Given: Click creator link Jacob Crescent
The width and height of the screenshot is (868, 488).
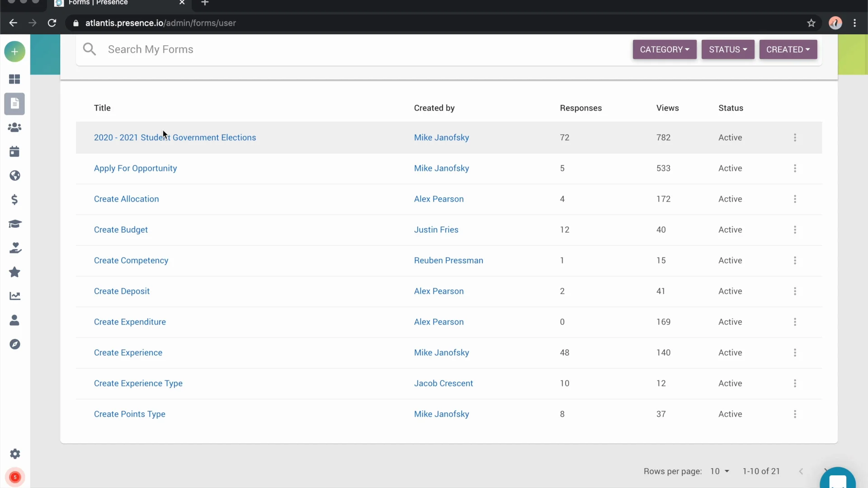Looking at the screenshot, I should click(443, 383).
